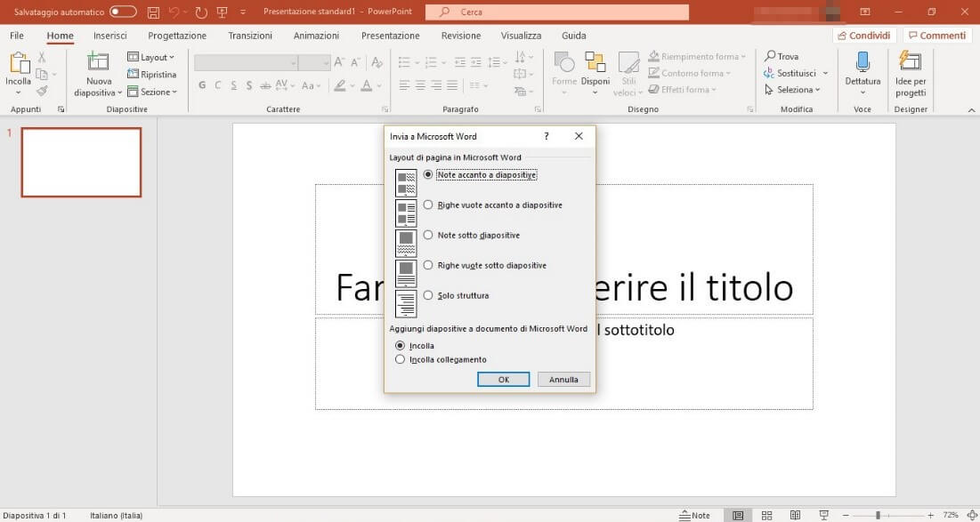Click Note accanto a diapositive layout thumbnail

coord(406,183)
